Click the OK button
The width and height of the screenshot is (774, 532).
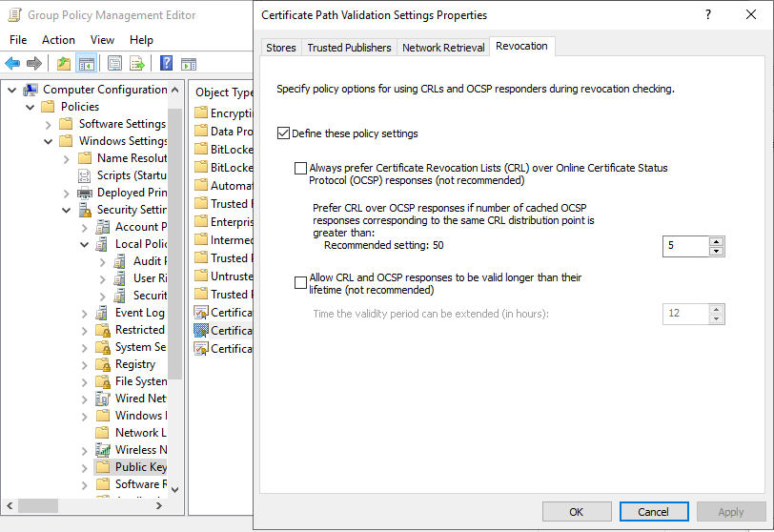point(576,512)
